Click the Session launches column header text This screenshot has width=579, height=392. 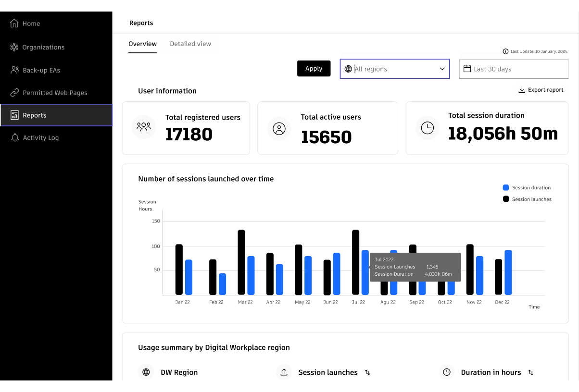pyautogui.click(x=328, y=372)
